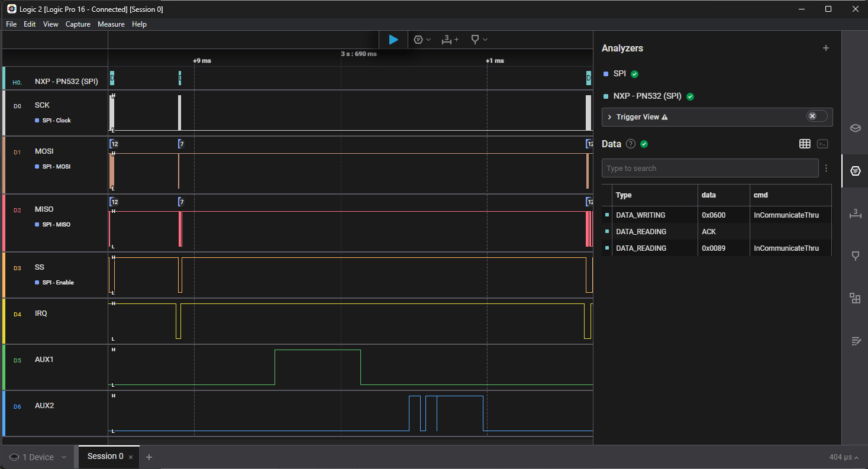Switch Data view to table mode
Screen dimensions: 868x469
coord(804,144)
